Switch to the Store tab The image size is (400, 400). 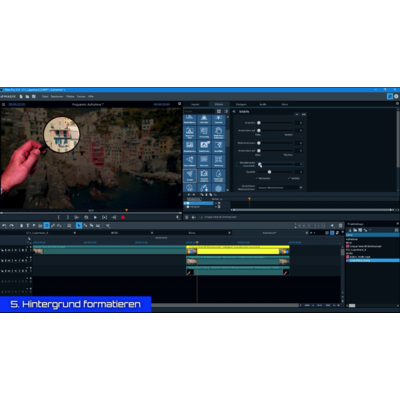285,104
